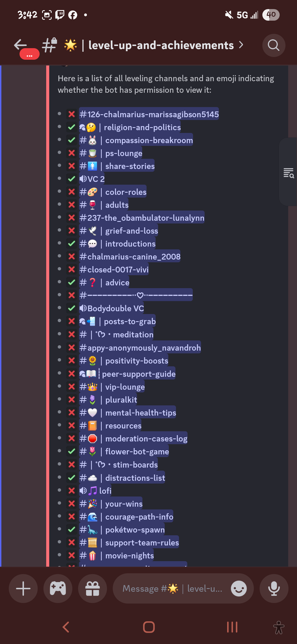Tap the microphone voice message button
Image resolution: width=297 pixels, height=644 pixels.
(x=274, y=588)
